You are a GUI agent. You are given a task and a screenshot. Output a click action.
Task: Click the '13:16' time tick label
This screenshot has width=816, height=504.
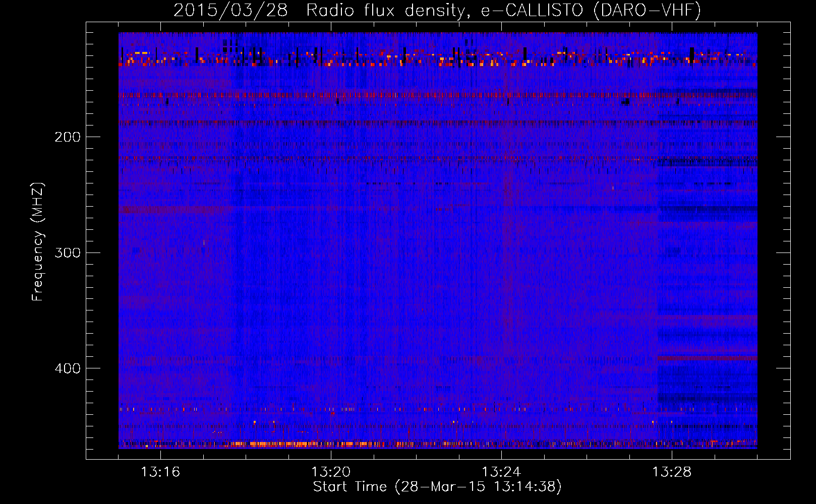click(x=160, y=472)
